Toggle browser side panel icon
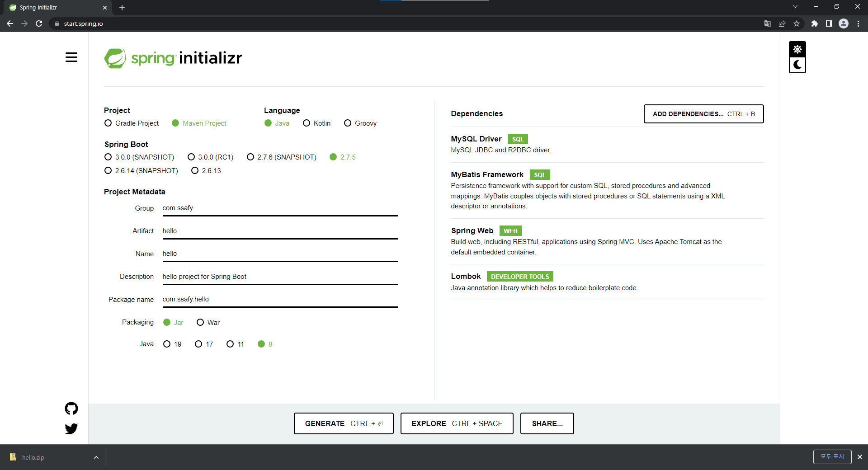This screenshot has width=868, height=470. click(829, 23)
